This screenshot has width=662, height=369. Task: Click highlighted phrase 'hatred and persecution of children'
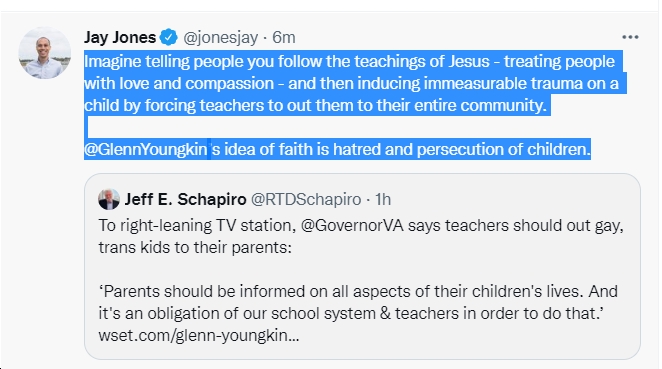[461, 149]
